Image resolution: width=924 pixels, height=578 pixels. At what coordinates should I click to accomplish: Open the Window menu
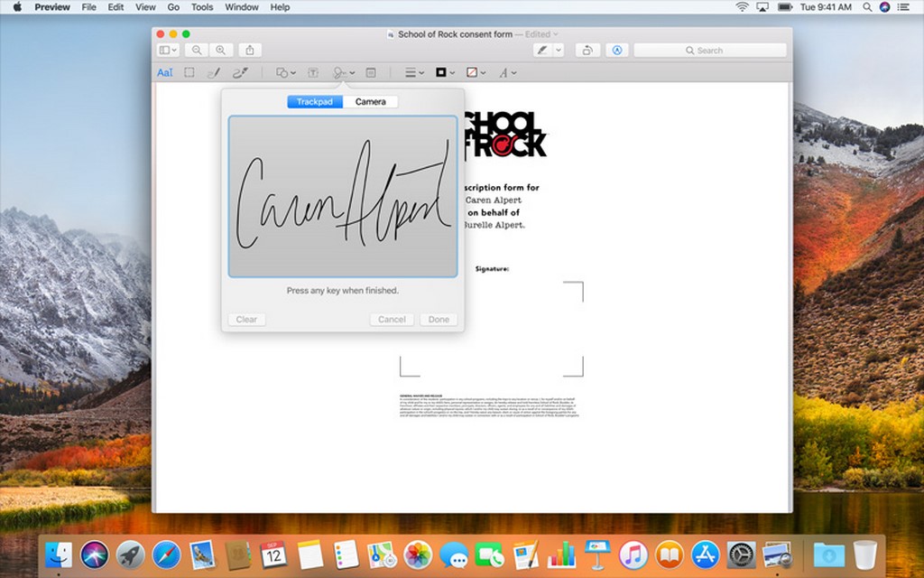tap(242, 7)
